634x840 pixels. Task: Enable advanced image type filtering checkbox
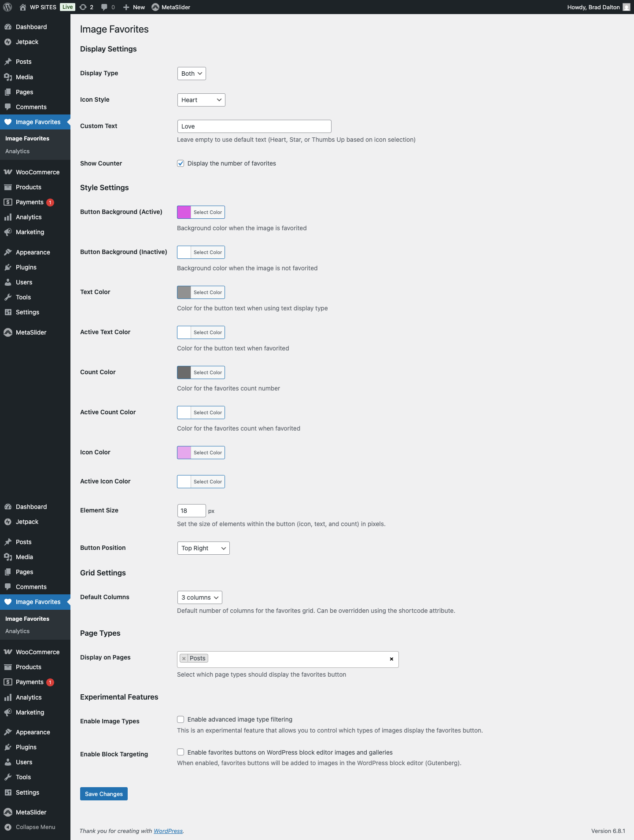point(181,719)
